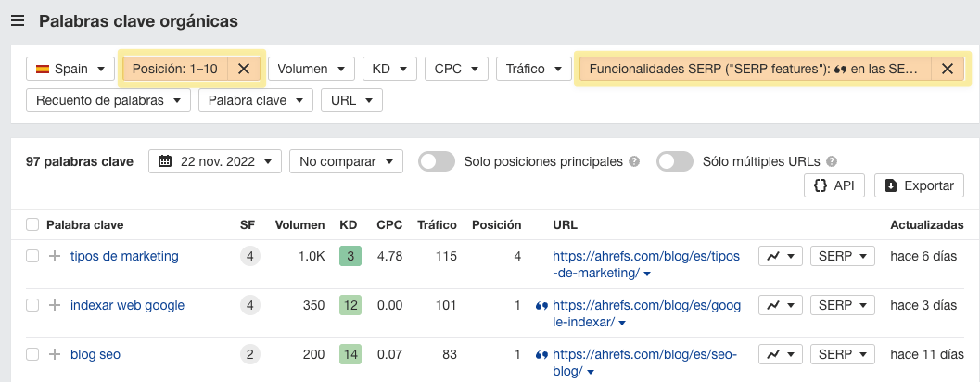The image size is (980, 382).
Task: Open the hamburger navigation menu
Action: [x=18, y=21]
